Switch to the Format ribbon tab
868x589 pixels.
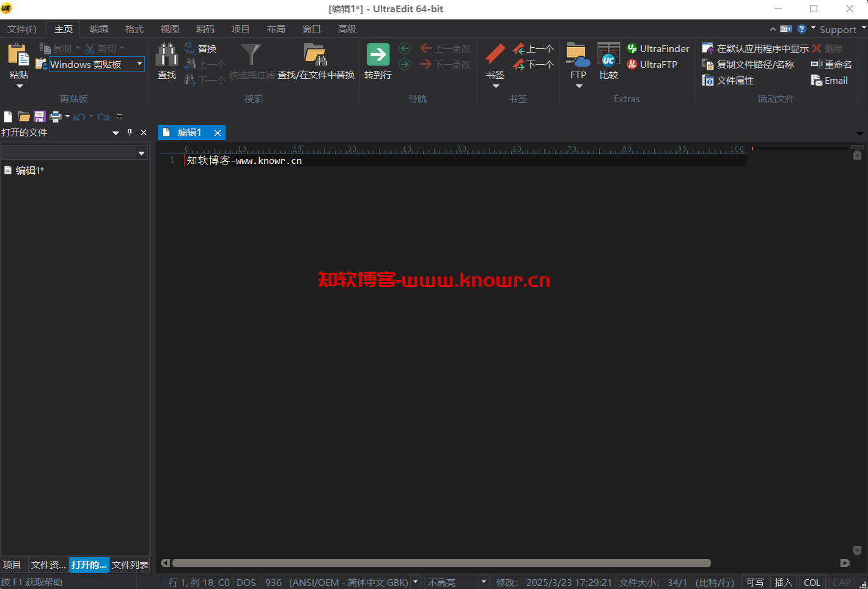coord(134,29)
